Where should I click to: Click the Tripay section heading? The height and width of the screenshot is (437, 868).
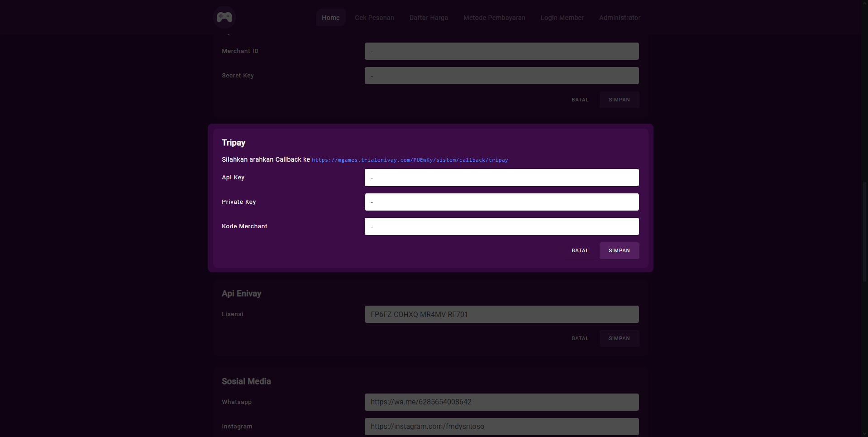234,143
